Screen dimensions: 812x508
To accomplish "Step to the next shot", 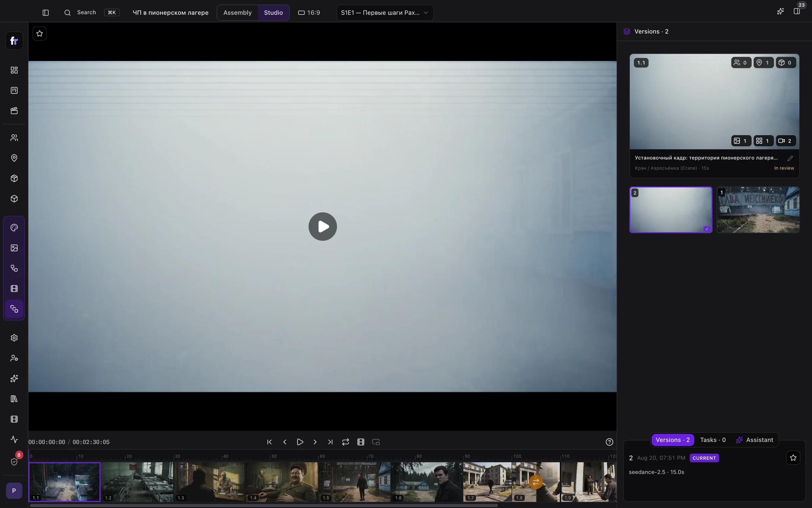I will click(315, 442).
